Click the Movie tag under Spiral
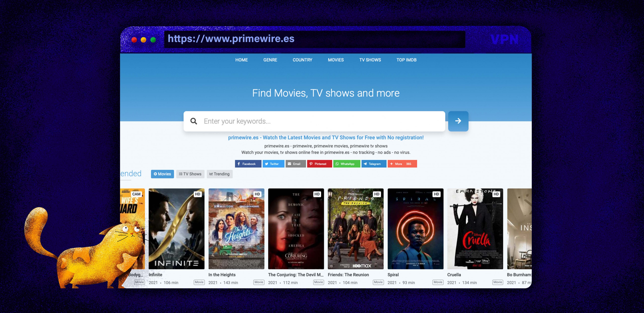 pos(438,282)
